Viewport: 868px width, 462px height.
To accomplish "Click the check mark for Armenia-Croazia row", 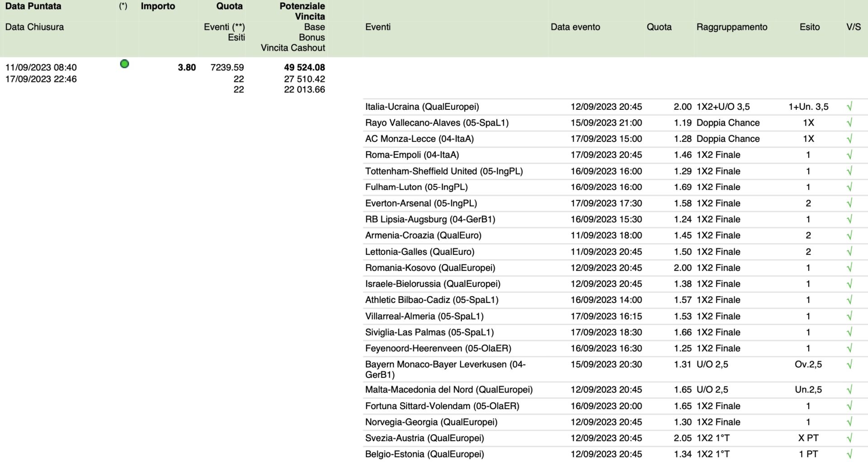I will coord(849,235).
